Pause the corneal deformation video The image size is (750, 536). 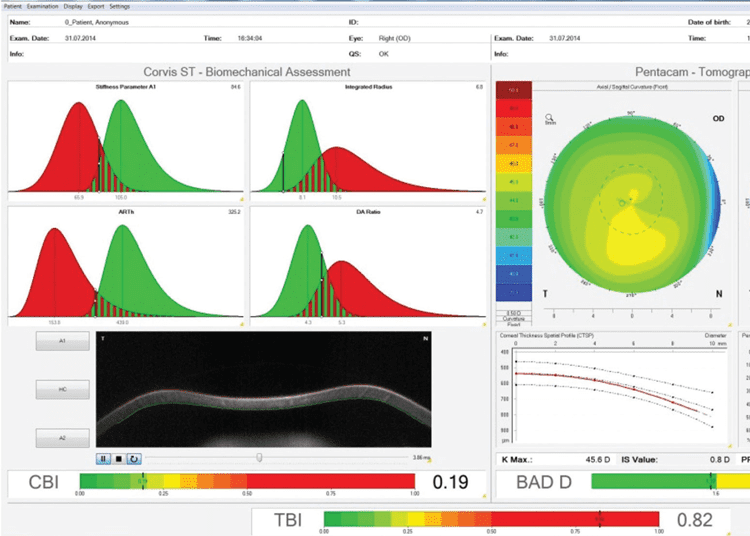(x=103, y=458)
